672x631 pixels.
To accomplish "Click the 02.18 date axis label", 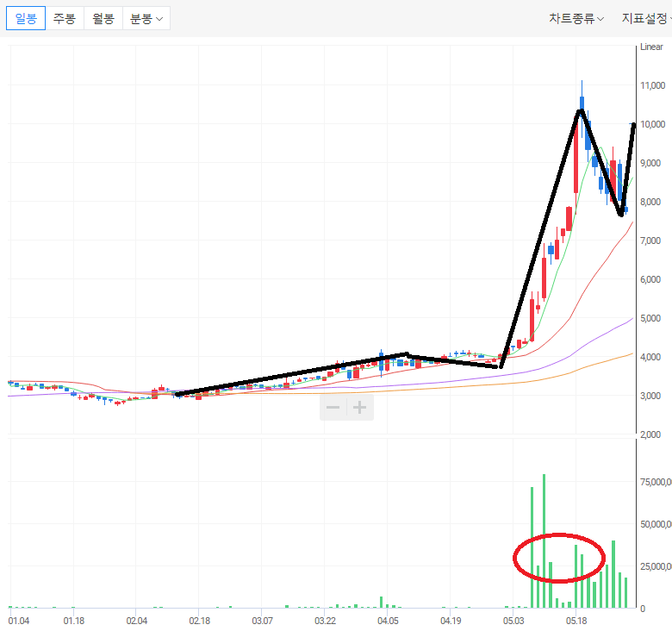I will [199, 621].
